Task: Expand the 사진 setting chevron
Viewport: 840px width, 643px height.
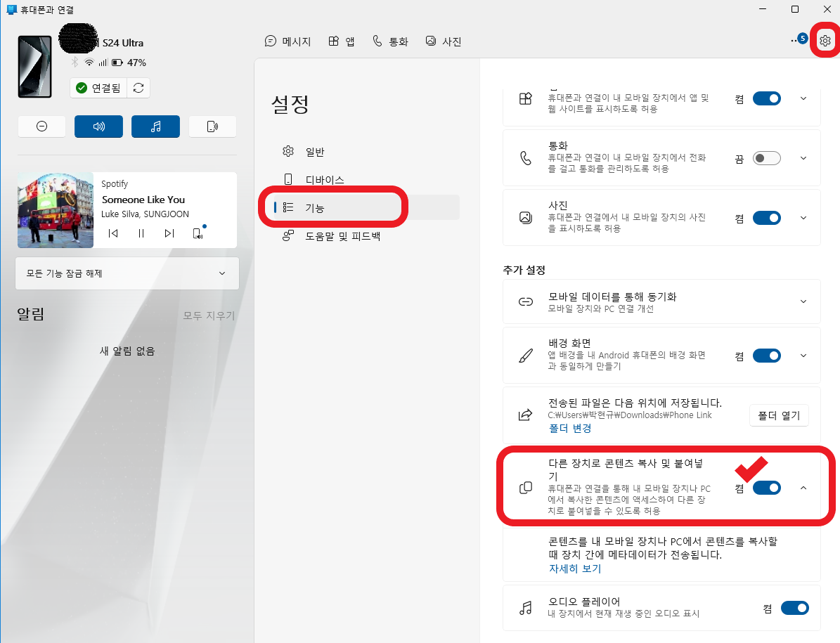Action: pyautogui.click(x=803, y=218)
